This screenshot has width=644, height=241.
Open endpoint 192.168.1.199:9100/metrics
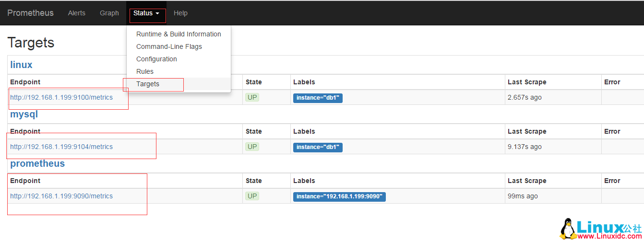click(x=61, y=97)
